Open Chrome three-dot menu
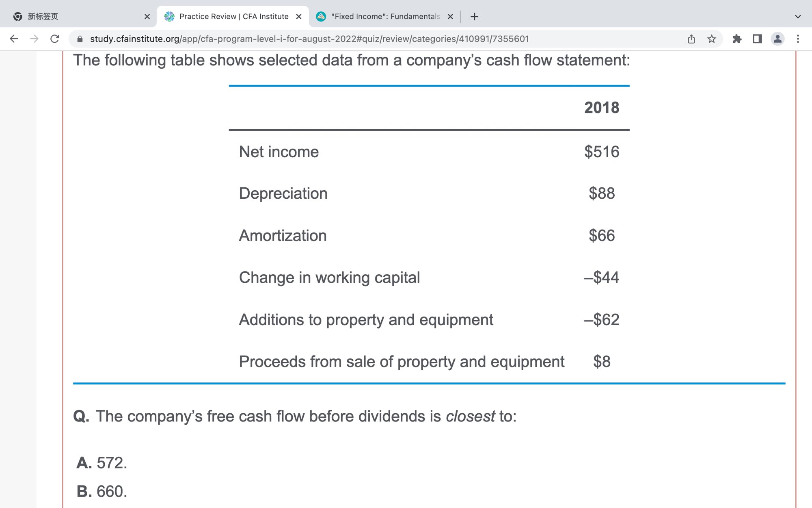The width and height of the screenshot is (812, 508). [x=798, y=39]
